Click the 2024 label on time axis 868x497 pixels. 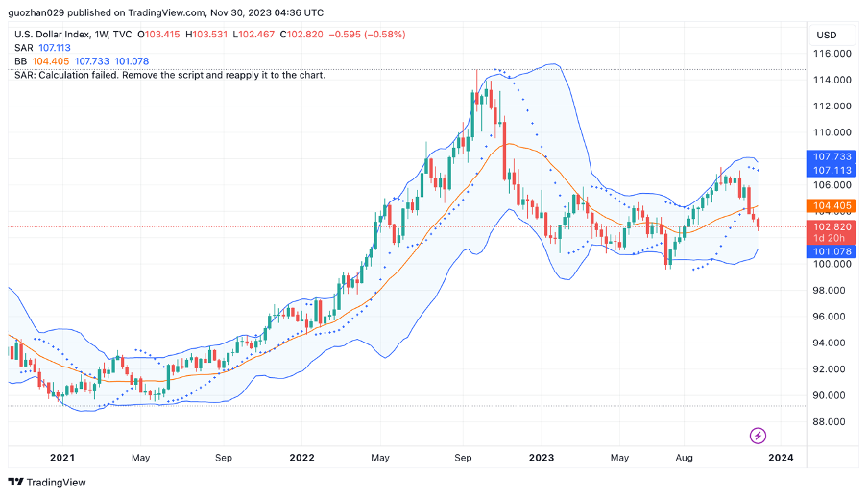781,458
